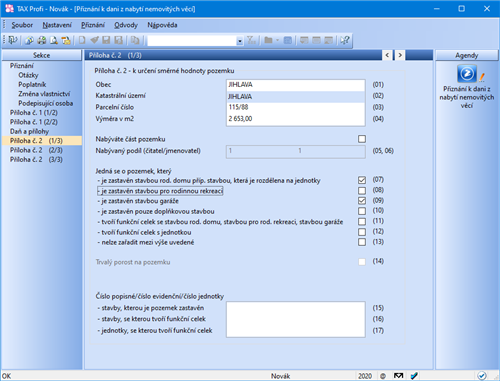
Task: Click the middle of three comment icons
Action: pos(316,40)
